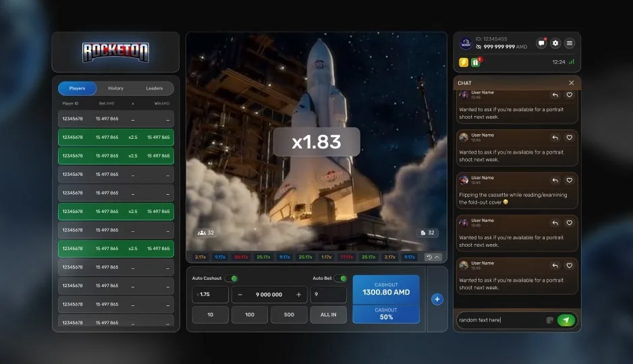Click the green gift box icon
The height and width of the screenshot is (364, 633).
(475, 62)
